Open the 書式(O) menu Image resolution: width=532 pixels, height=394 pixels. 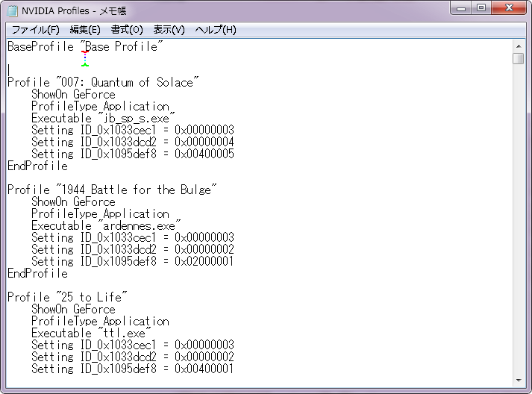click(127, 30)
